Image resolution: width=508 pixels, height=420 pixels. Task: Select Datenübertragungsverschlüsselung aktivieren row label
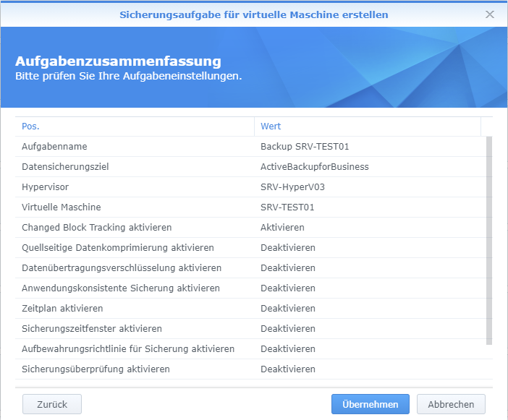pos(122,268)
